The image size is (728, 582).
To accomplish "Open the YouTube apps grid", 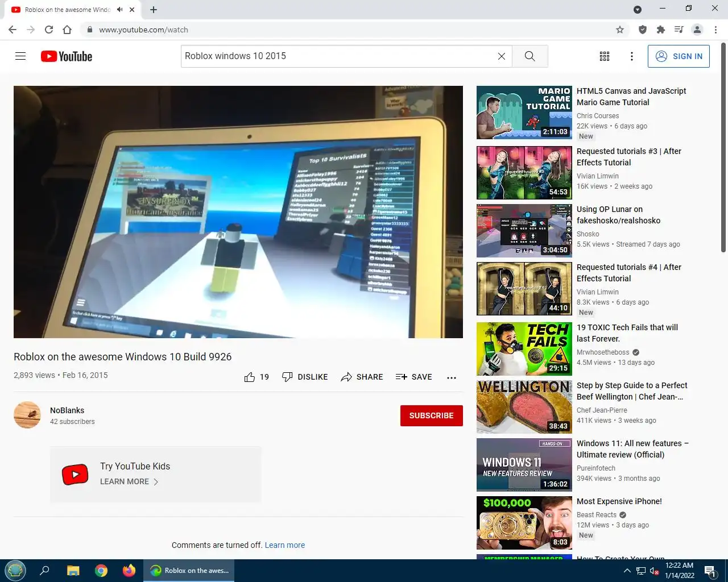I will [605, 56].
